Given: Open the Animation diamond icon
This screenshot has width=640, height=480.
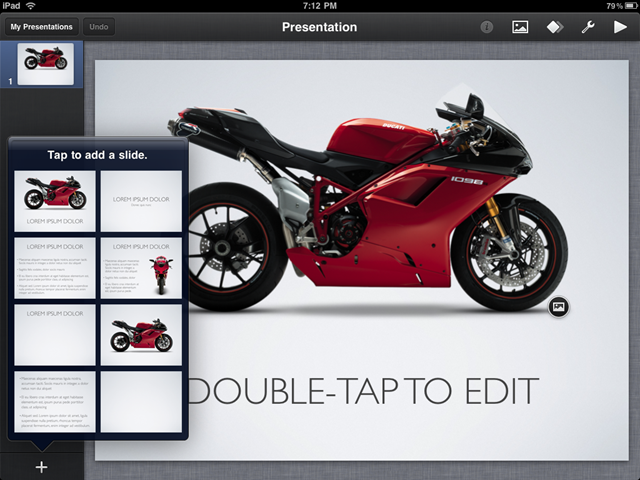Looking at the screenshot, I should pyautogui.click(x=555, y=27).
